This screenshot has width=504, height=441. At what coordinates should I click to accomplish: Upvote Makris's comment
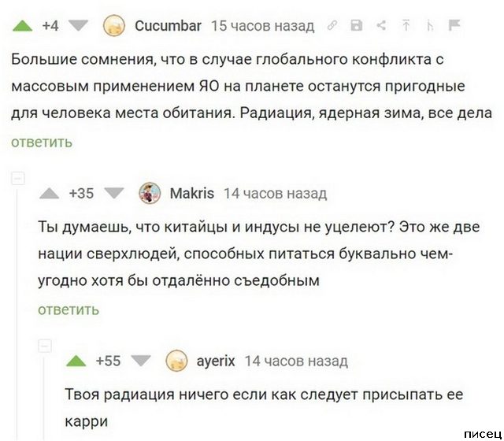[49, 194]
